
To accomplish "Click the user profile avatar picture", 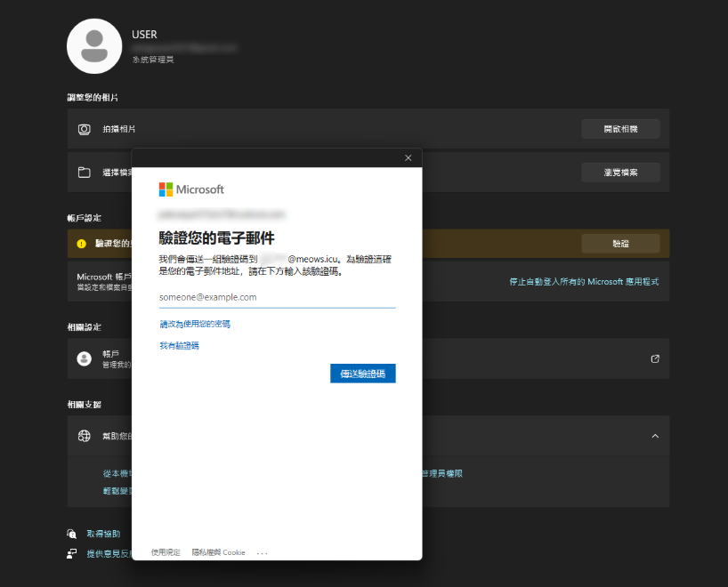I will click(94, 46).
